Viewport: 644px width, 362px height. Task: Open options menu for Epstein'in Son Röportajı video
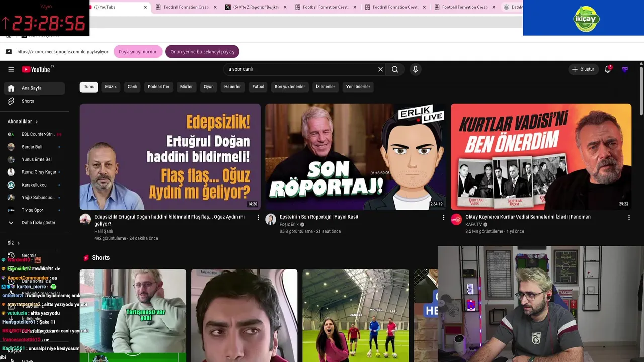tap(443, 217)
